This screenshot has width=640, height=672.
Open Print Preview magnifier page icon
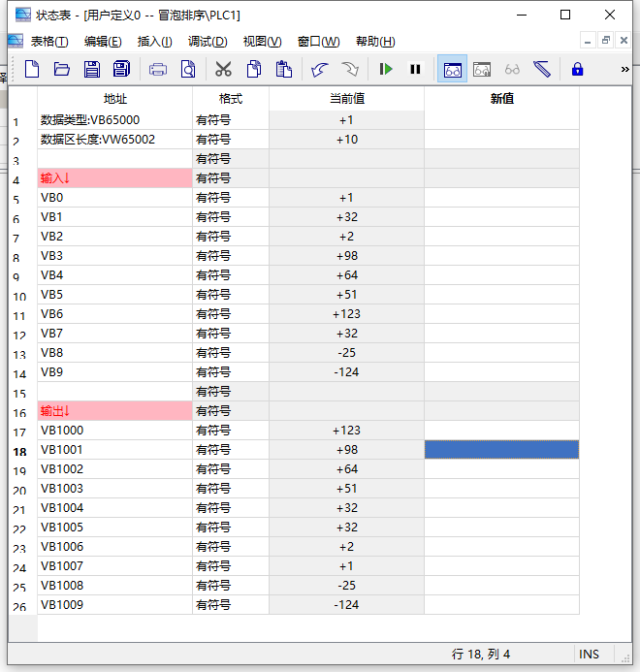point(188,69)
